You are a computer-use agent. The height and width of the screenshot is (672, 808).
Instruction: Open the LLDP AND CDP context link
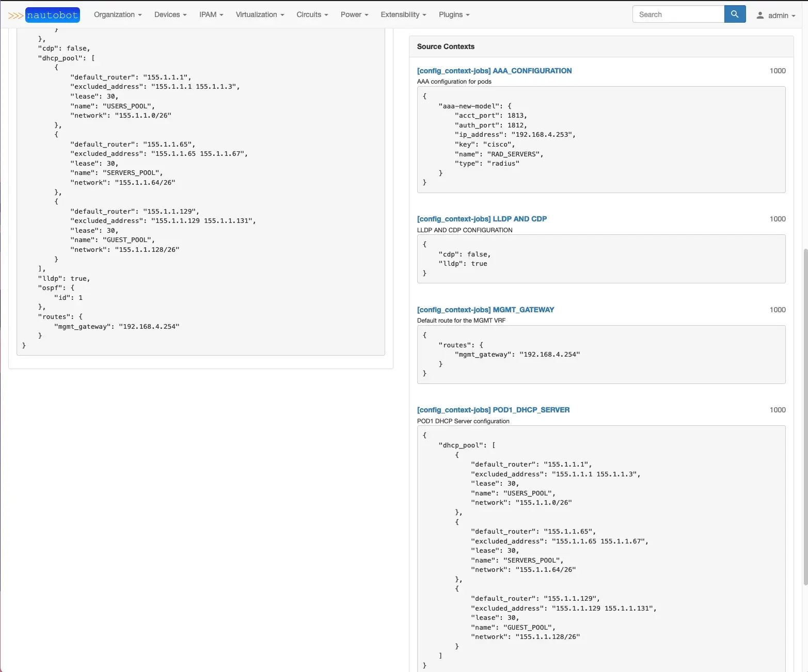click(x=482, y=219)
